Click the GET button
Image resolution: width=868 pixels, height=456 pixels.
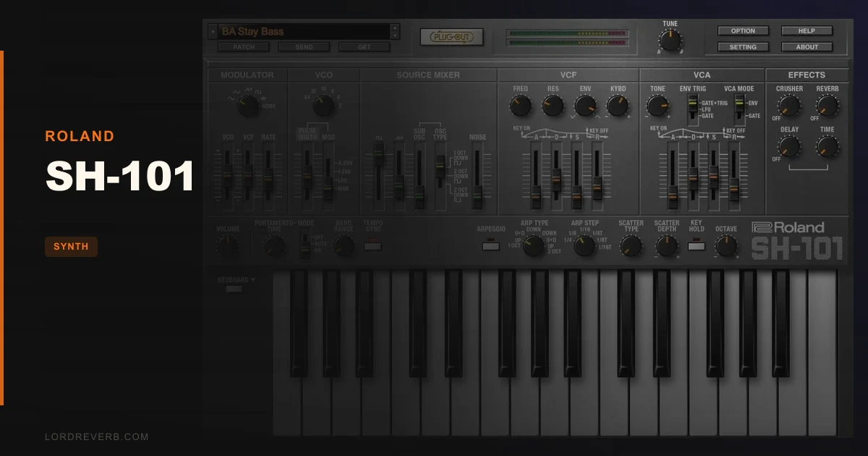364,47
